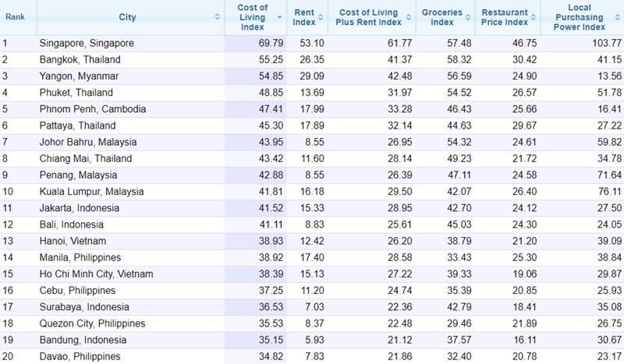Open the Bangkok, Thailand city entry

click(80, 59)
